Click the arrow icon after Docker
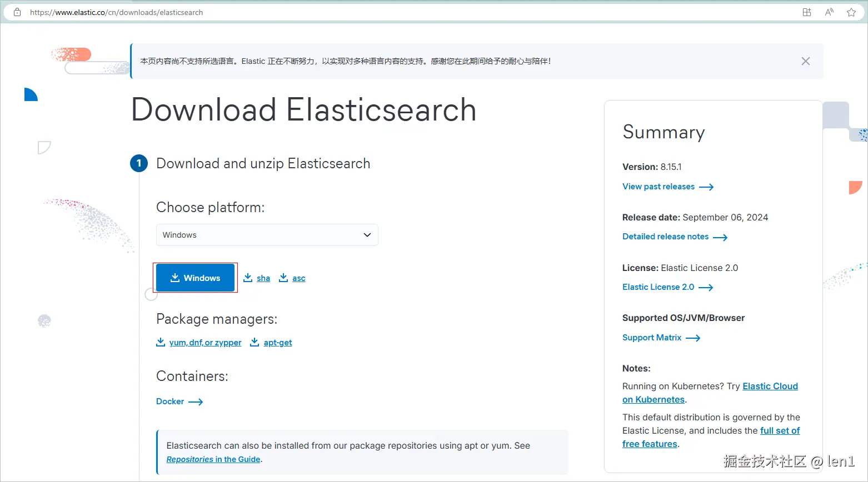The image size is (868, 482). 196,402
